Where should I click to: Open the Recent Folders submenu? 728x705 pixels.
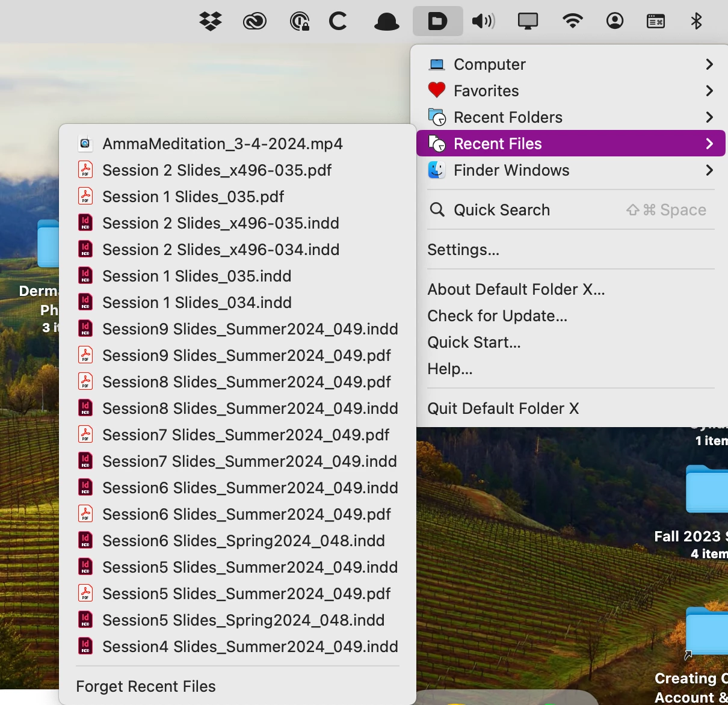[x=570, y=117]
